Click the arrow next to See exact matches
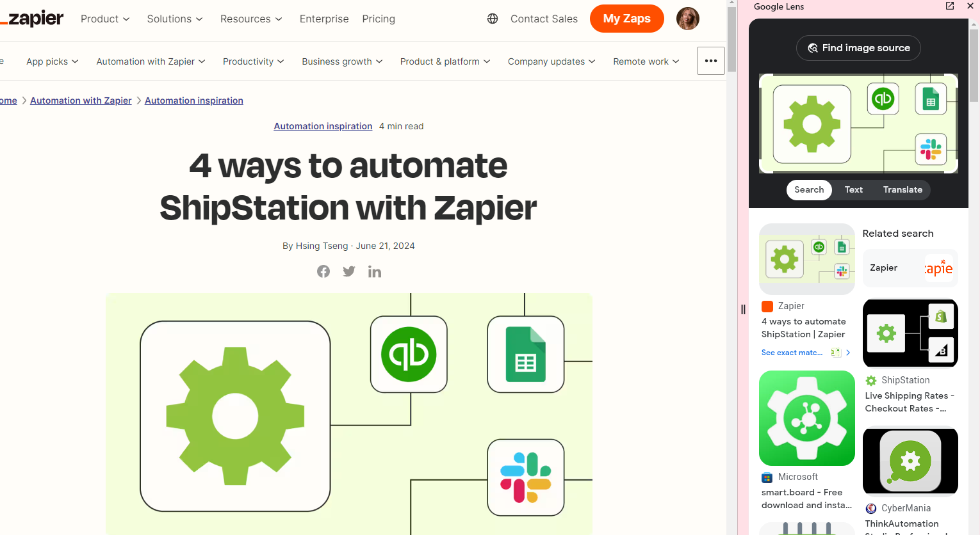The height and width of the screenshot is (535, 980). click(x=848, y=353)
